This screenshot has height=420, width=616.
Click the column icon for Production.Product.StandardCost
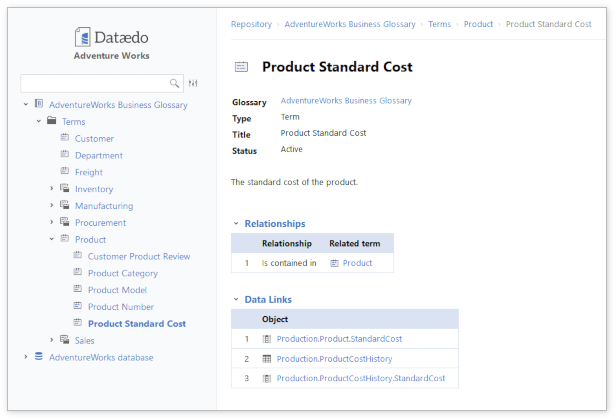pos(267,339)
